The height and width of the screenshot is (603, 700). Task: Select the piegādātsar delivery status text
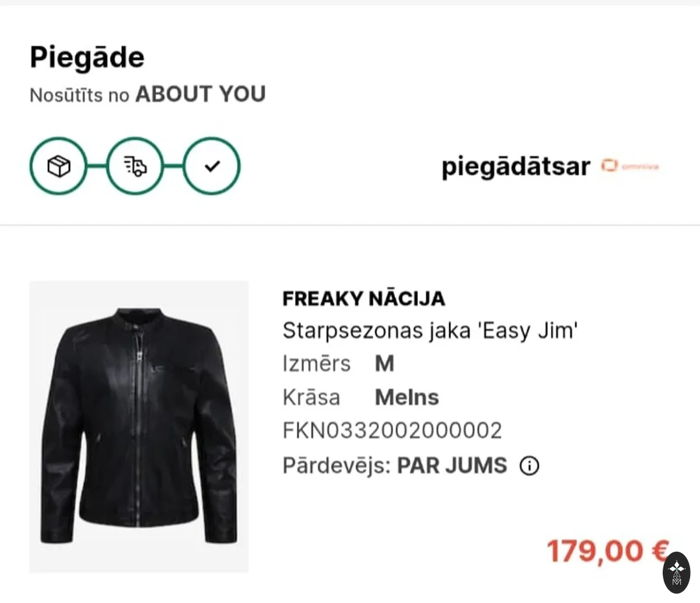coord(516,167)
